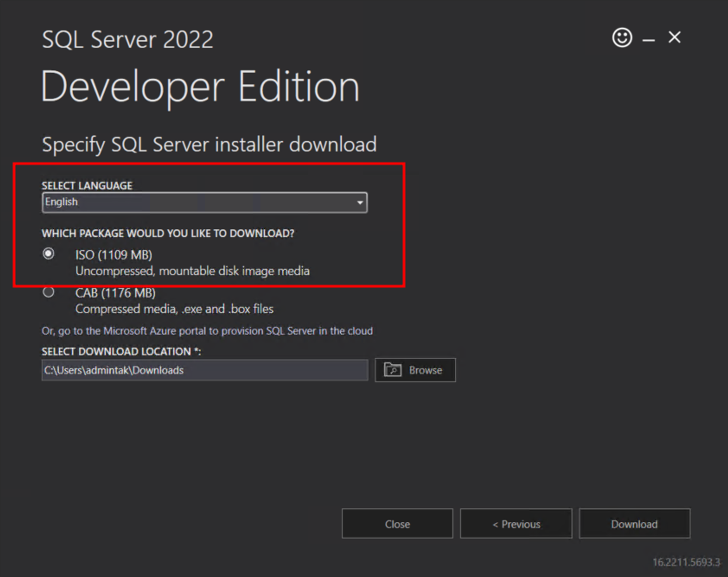Select the CAB (1176 MB) radio button

[49, 292]
